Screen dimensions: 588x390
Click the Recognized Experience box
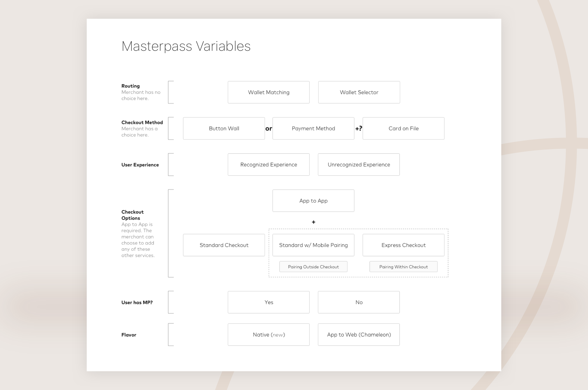pos(269,165)
